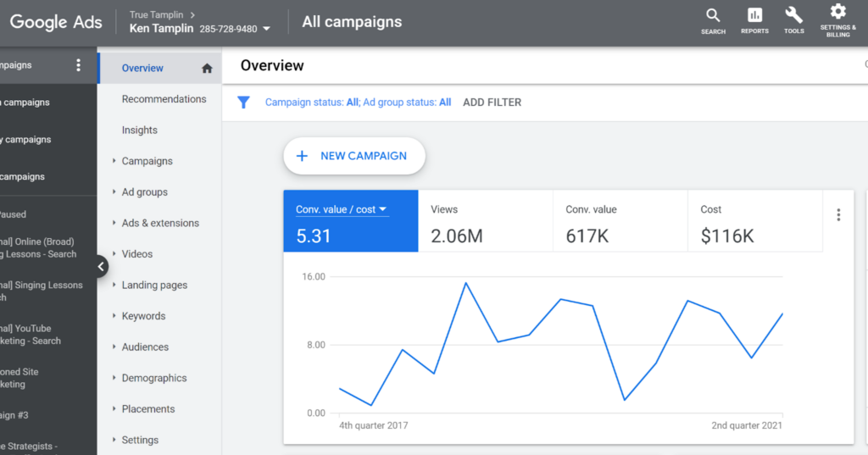This screenshot has height=455, width=868.
Task: Click the 8.00 chart axis label
Action: (x=316, y=345)
